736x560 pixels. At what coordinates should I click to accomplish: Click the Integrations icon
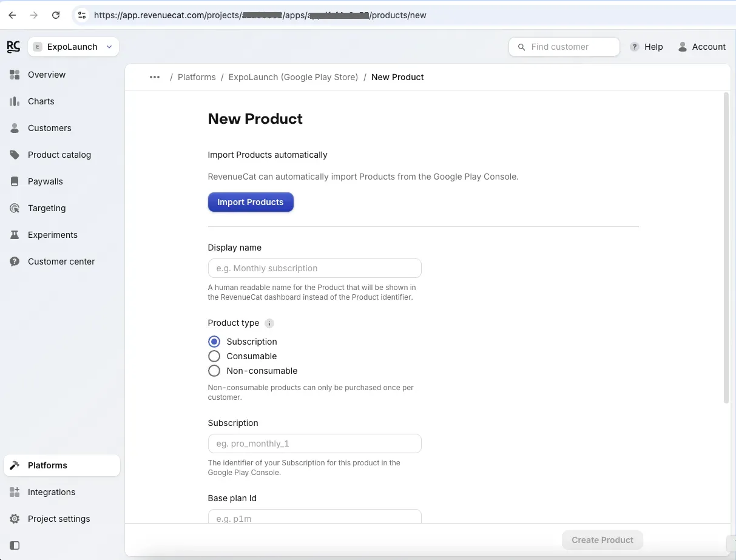click(15, 492)
